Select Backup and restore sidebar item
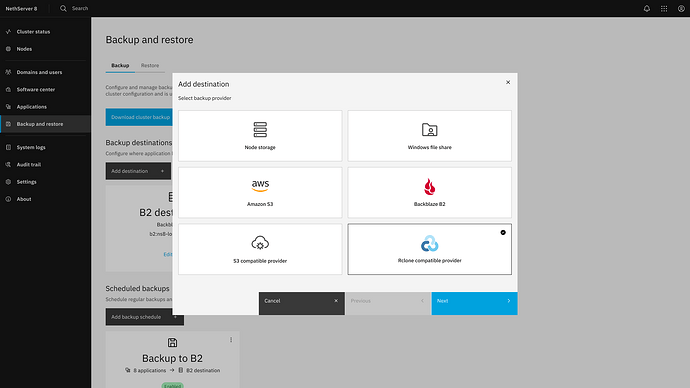 (45, 124)
